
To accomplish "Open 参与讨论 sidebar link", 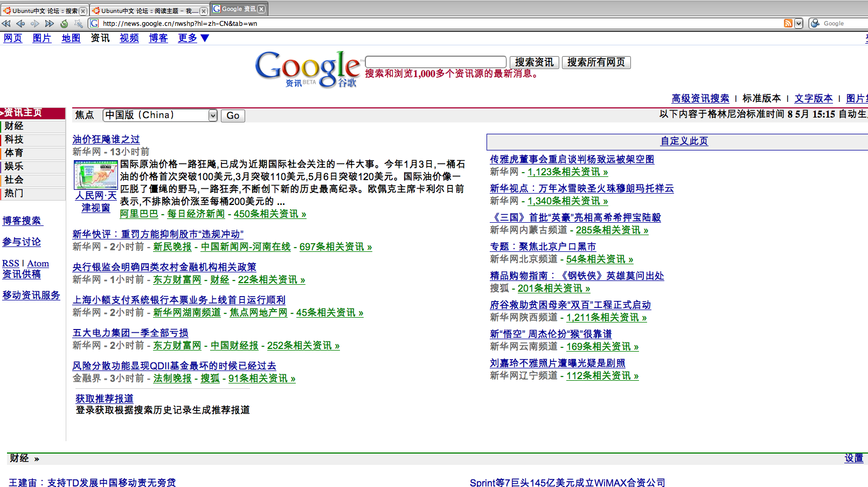I will (x=22, y=242).
